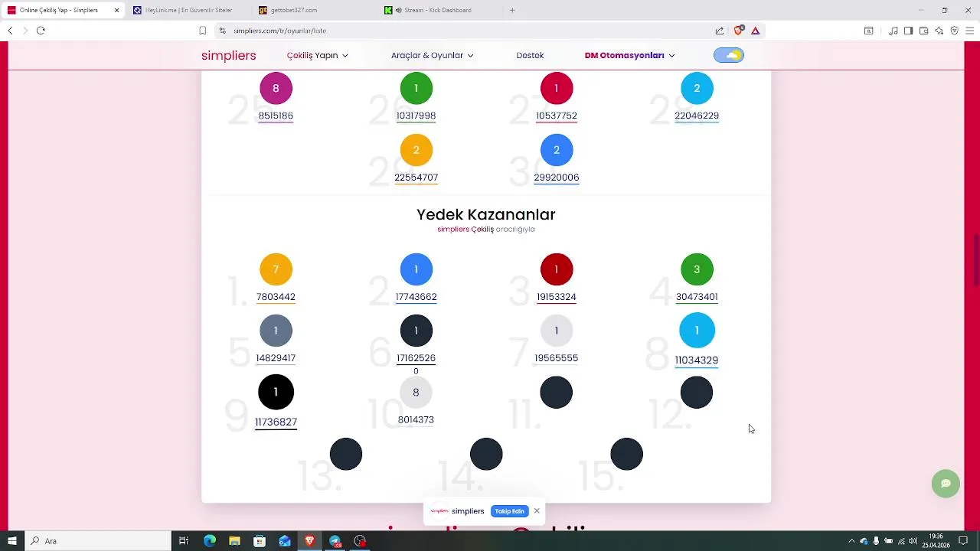Click the share page icon in address bar

click(720, 31)
